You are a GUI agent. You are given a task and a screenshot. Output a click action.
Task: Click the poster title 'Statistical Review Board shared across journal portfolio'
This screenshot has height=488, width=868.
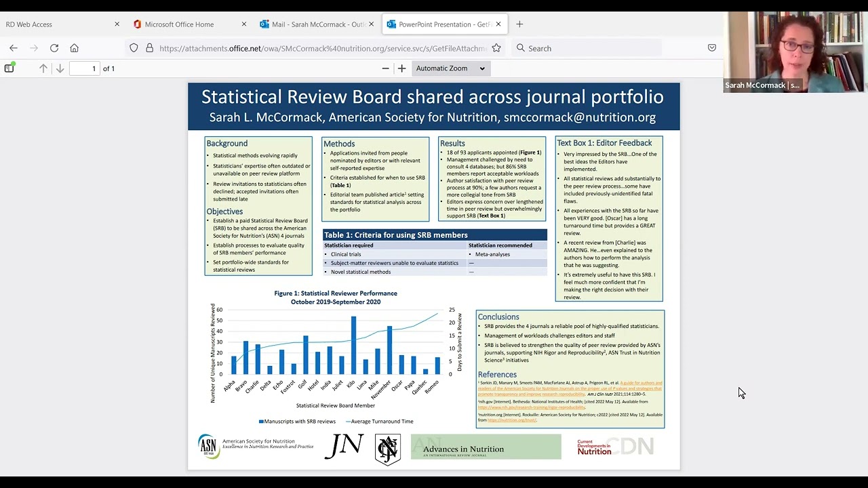[433, 97]
